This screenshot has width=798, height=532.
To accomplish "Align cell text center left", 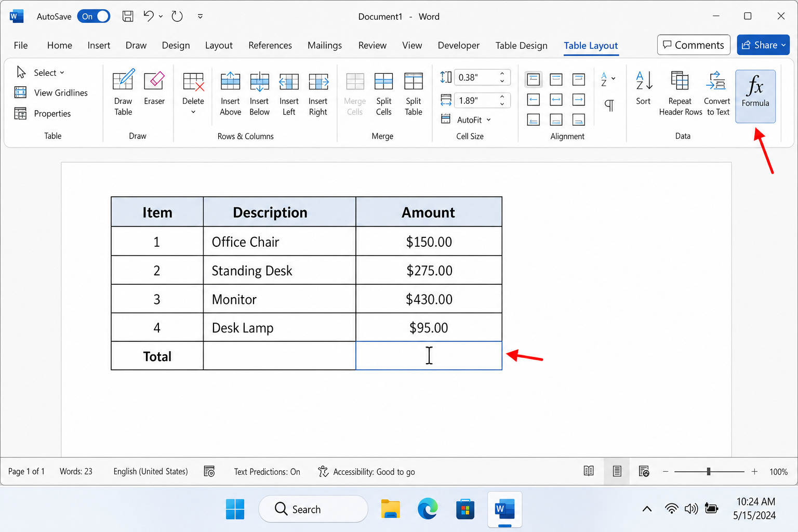I will point(534,99).
